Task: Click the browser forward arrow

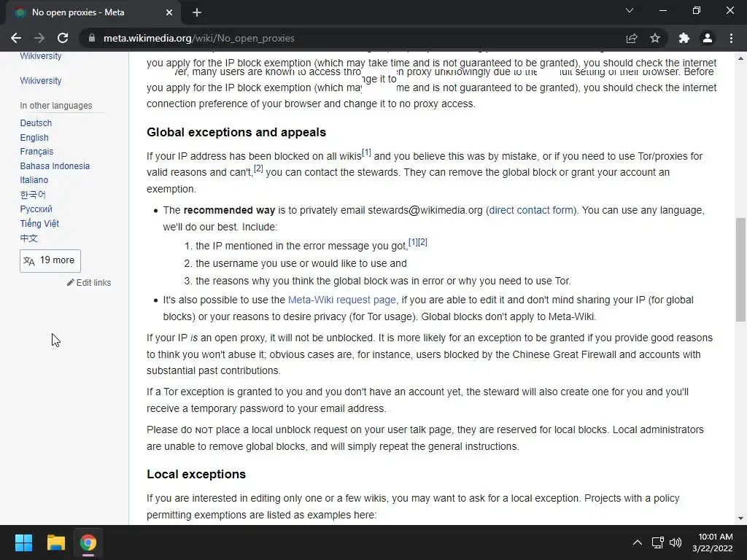Action: click(x=39, y=38)
